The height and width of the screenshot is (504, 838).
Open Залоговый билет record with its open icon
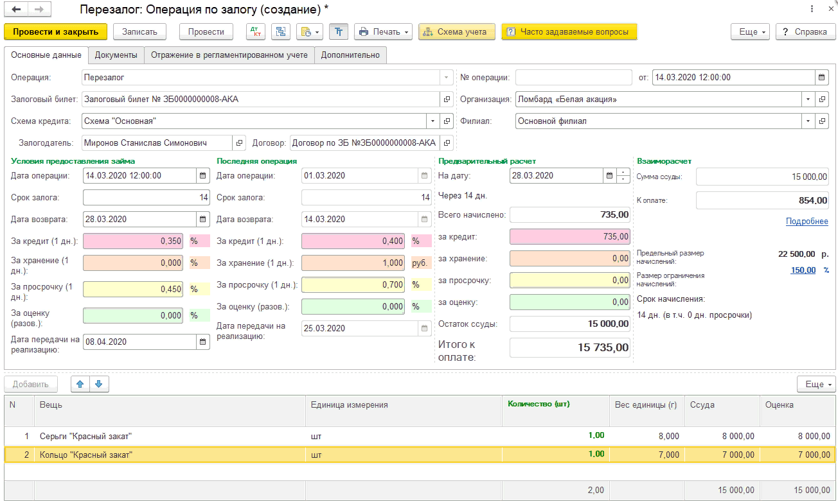click(447, 99)
